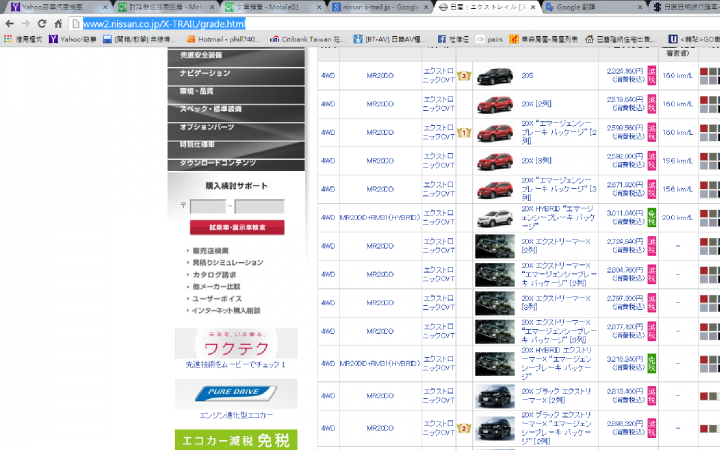Image resolution: width=720 pixels, height=450 pixels.
Task: Open the pairs bookmark
Action: point(489,39)
